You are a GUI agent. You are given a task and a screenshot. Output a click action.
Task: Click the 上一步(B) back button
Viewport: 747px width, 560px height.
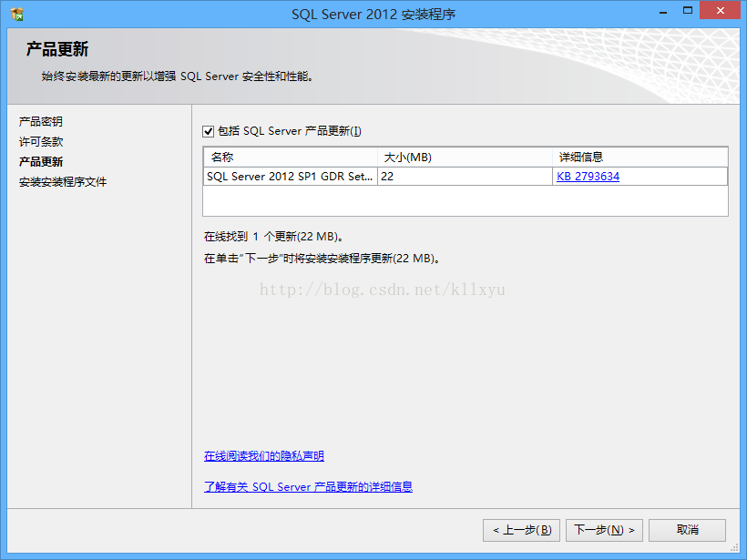click(521, 530)
